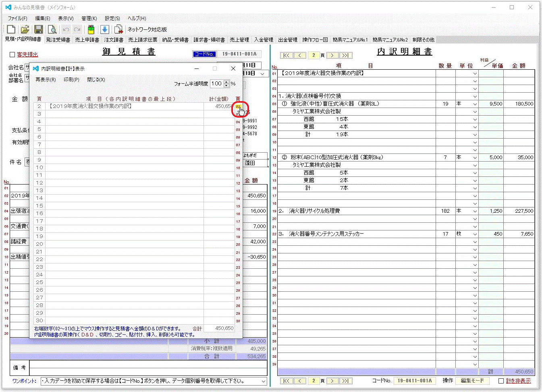This screenshot has height=392, width=542.
Task: Click the 180,500 amount cell
Action: (x=519, y=104)
